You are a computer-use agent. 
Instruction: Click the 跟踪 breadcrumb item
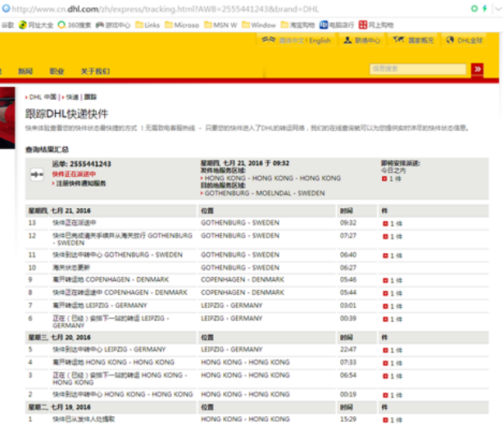coord(90,97)
